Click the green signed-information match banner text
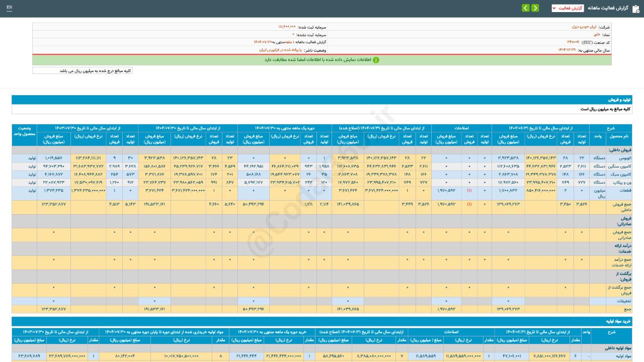 click(x=318, y=60)
